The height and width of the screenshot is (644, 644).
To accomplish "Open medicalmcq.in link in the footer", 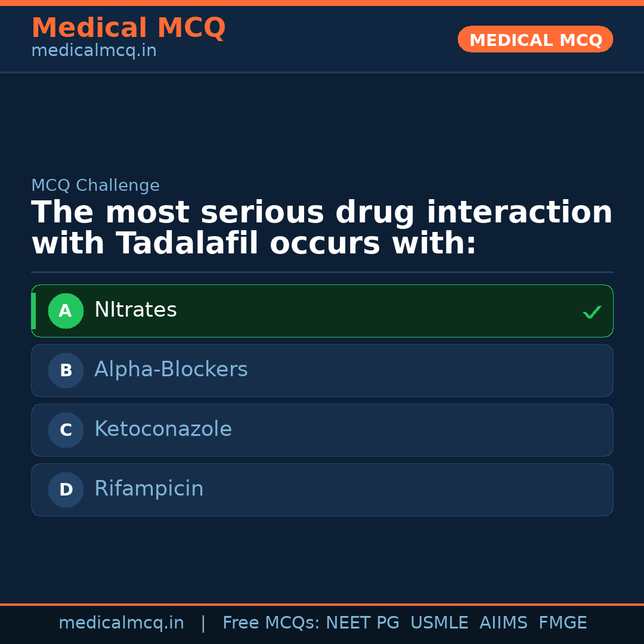I will pyautogui.click(x=121, y=623).
